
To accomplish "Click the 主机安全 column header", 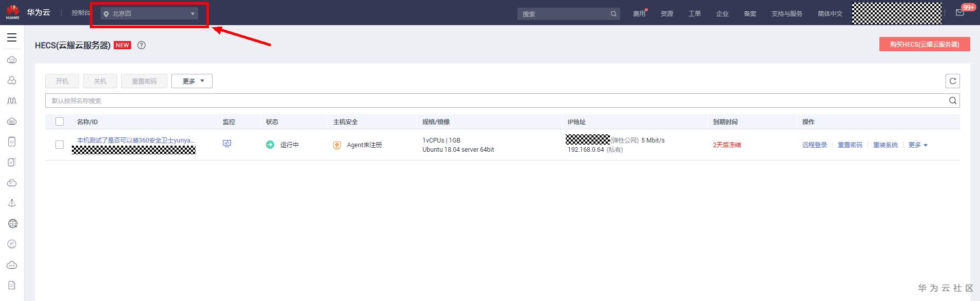I will [x=345, y=122].
